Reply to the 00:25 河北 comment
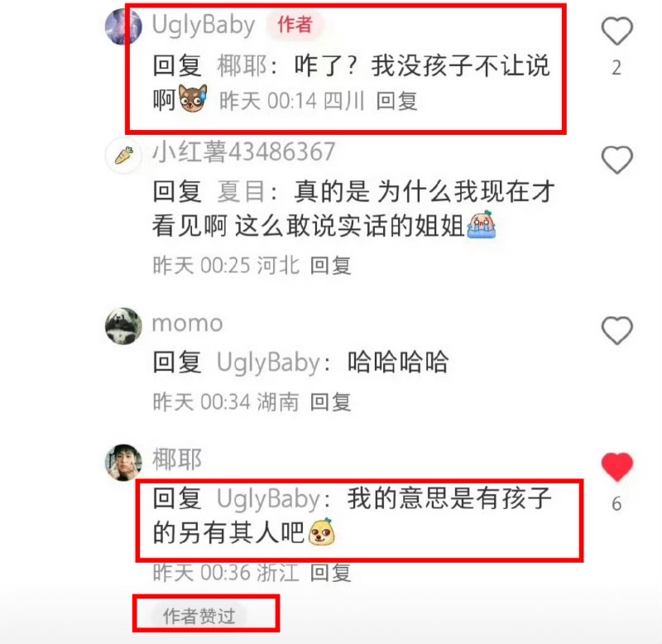 point(330,266)
